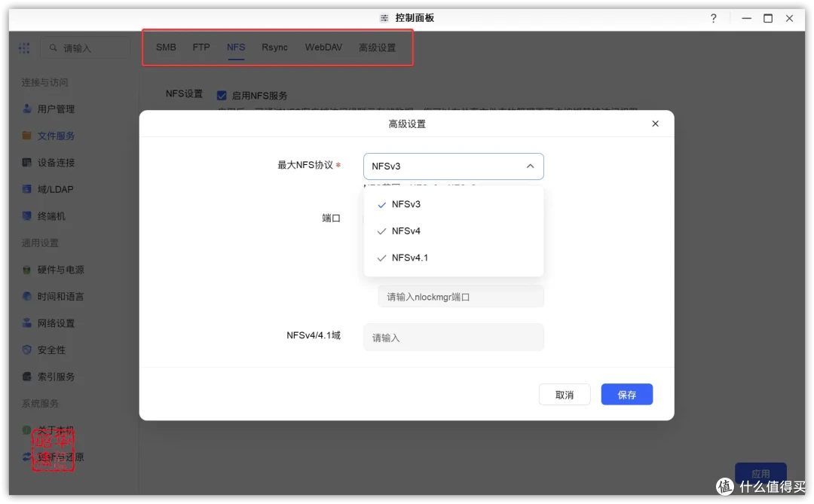This screenshot has width=814, height=504.
Task: Open 文件服务 in sidebar
Action: (56, 136)
